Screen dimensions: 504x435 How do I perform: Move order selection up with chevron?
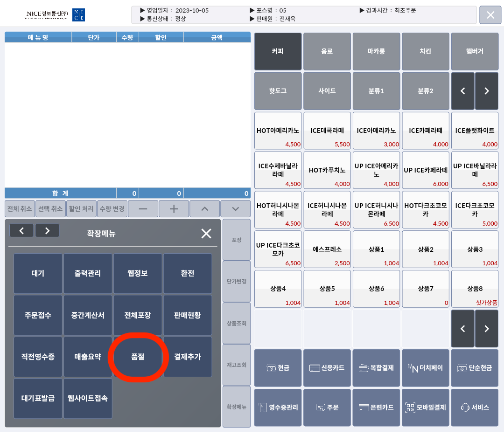pos(204,209)
